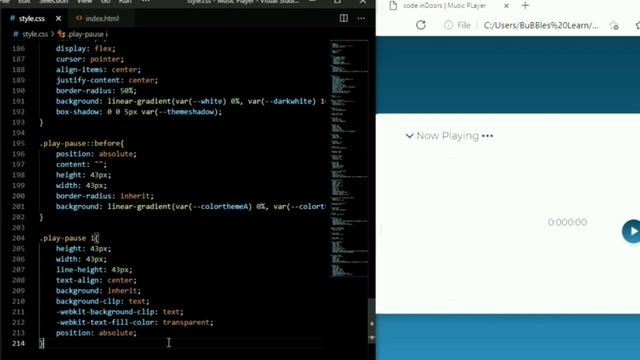
Task: Select the browser tab 'code inDoors | Music Player'
Action: click(x=444, y=6)
